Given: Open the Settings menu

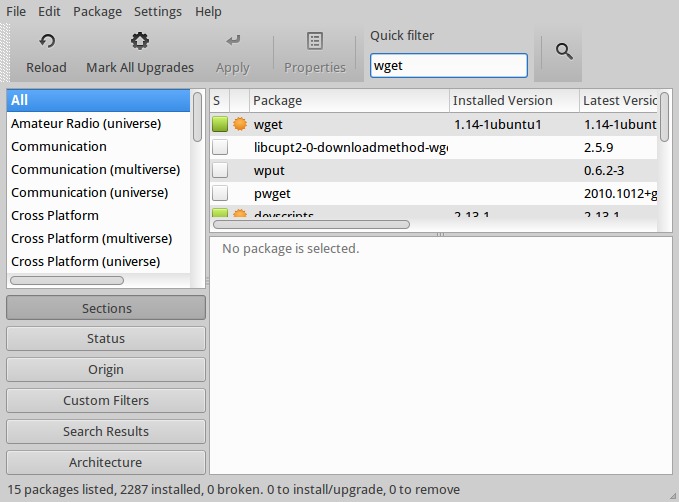Looking at the screenshot, I should pyautogui.click(x=158, y=12).
